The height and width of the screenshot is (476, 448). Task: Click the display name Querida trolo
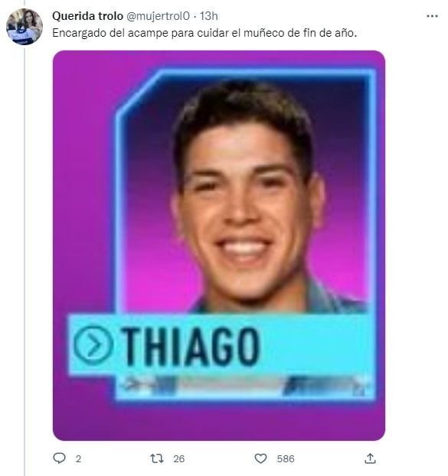pyautogui.click(x=87, y=16)
